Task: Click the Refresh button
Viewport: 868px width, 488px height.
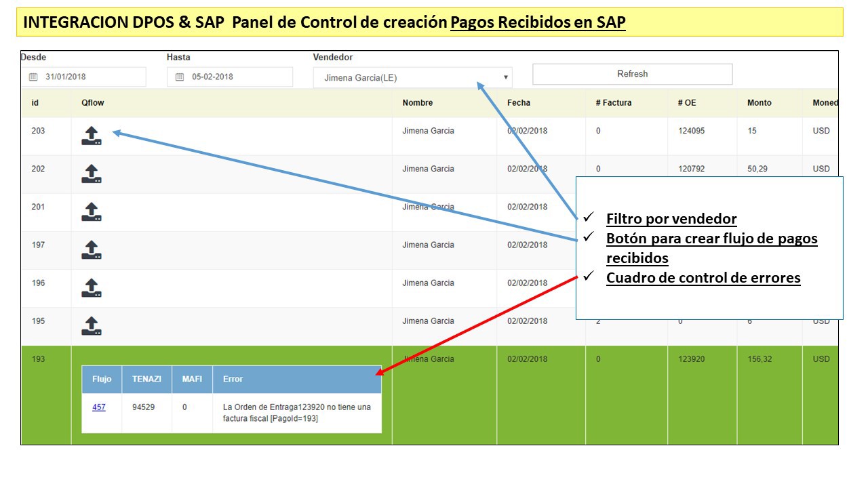Action: pyautogui.click(x=633, y=74)
